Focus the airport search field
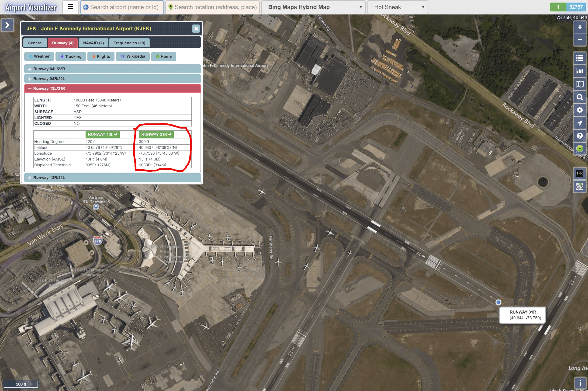 point(122,7)
